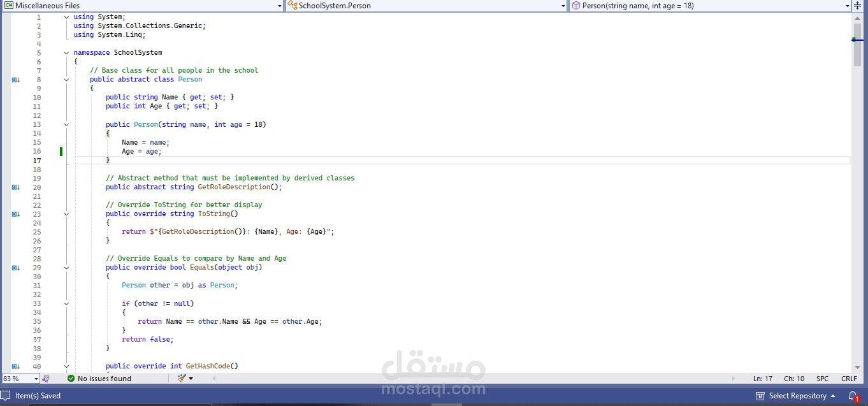The width and height of the screenshot is (868, 406).
Task: Click the SPC indentation indicator
Action: (823, 379)
